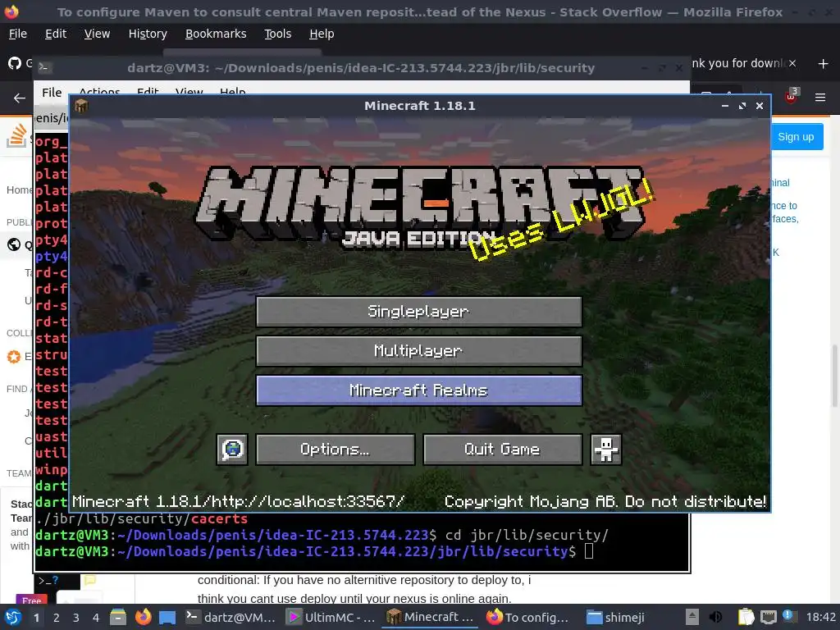Maximize the Minecraft window
This screenshot has width=840, height=630.
coord(742,106)
